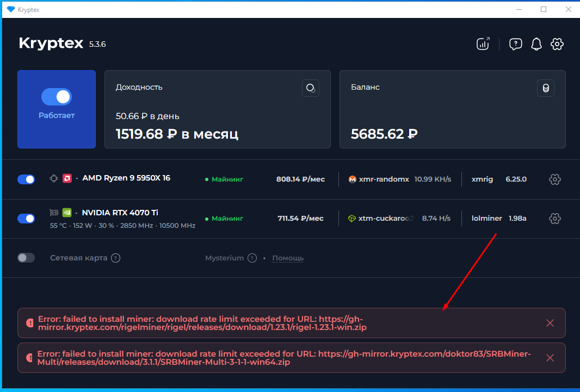Viewport: 580px width, 392px height.
Task: Click the coins icon in Баланс card
Action: pyautogui.click(x=545, y=88)
